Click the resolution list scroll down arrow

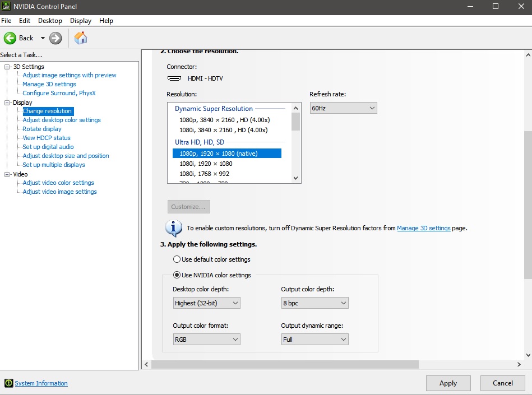click(296, 178)
